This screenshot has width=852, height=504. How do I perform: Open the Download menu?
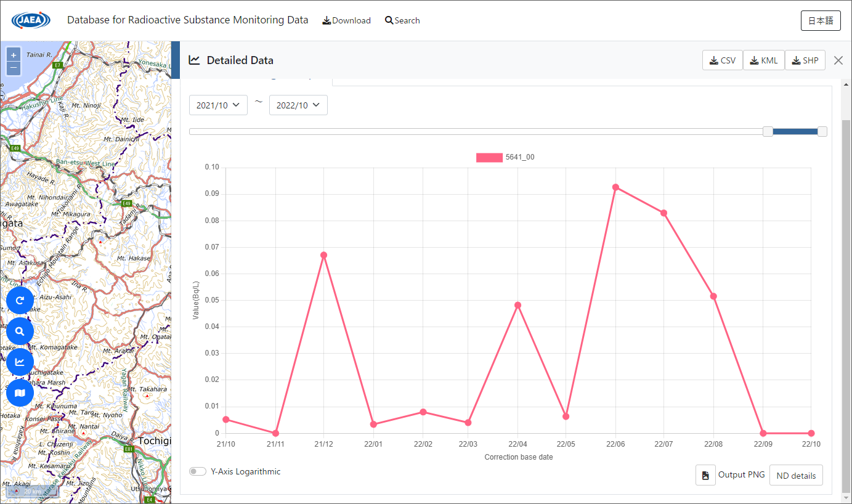pos(347,20)
